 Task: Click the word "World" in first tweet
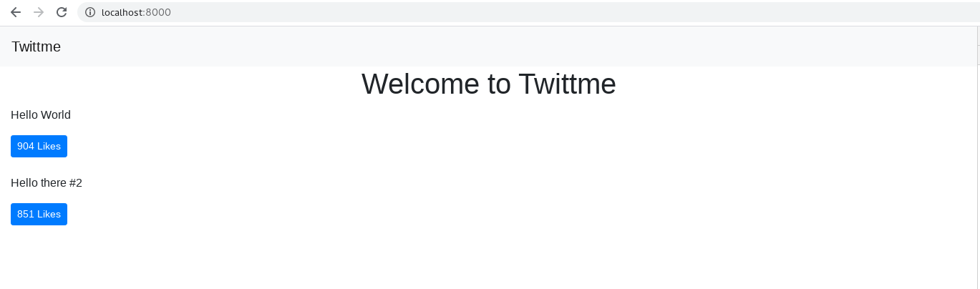pos(56,115)
